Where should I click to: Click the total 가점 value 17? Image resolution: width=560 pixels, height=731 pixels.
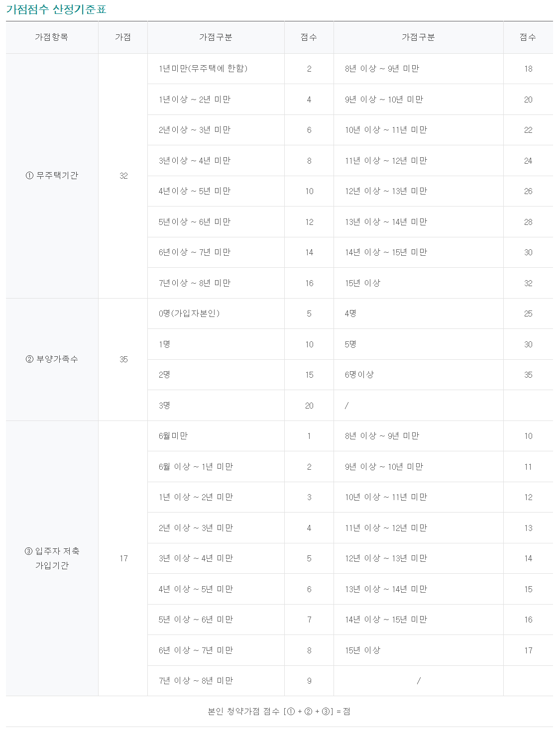coord(123,558)
